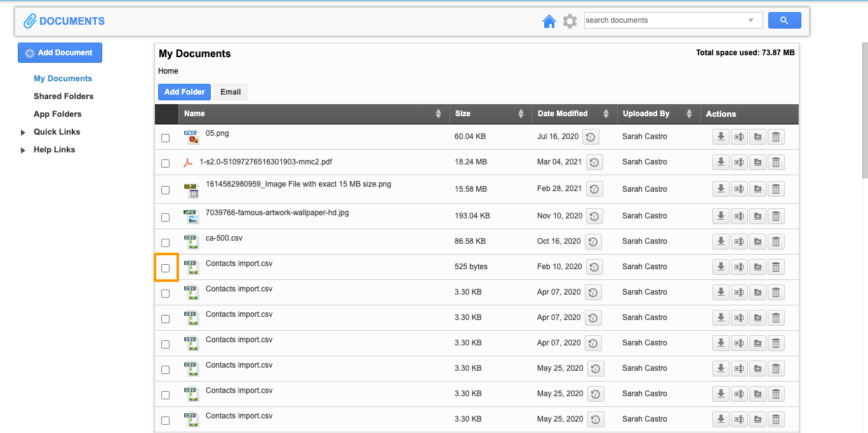
Task: Delete the 7039766-famous-artwork-wallpaper-hd.jpg file
Action: [775, 216]
